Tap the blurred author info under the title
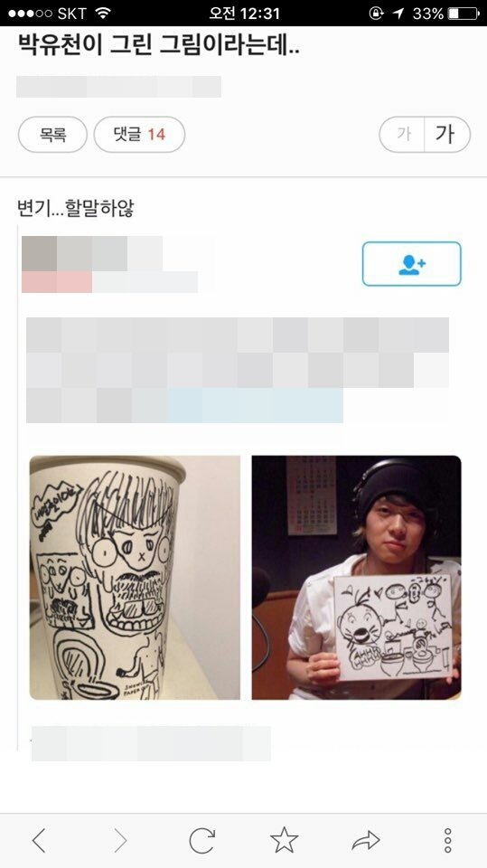Viewport: 487px width, 868px height. point(118,87)
